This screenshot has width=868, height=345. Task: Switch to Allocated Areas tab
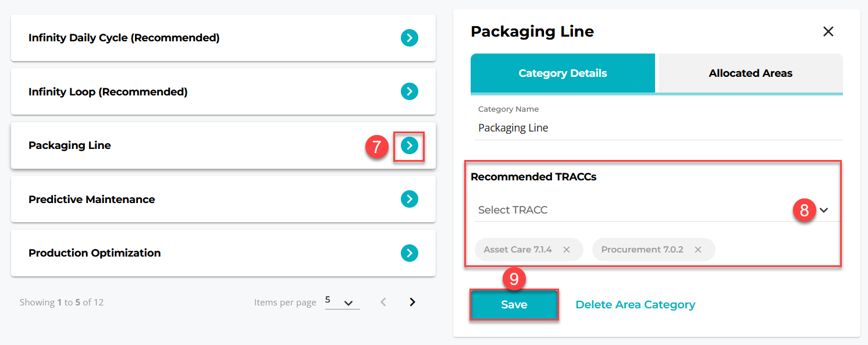point(750,73)
